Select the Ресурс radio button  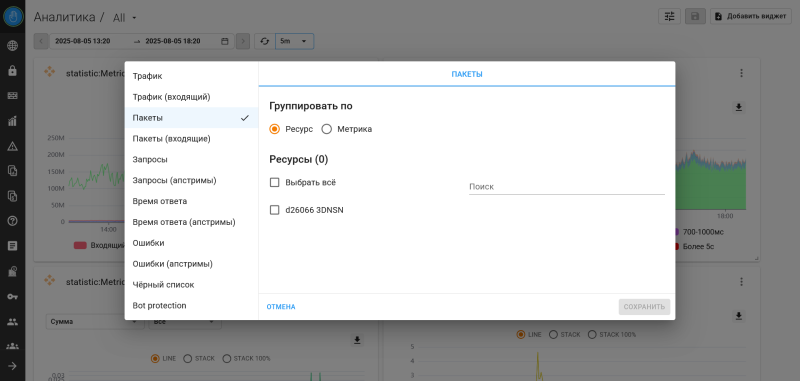pos(274,129)
